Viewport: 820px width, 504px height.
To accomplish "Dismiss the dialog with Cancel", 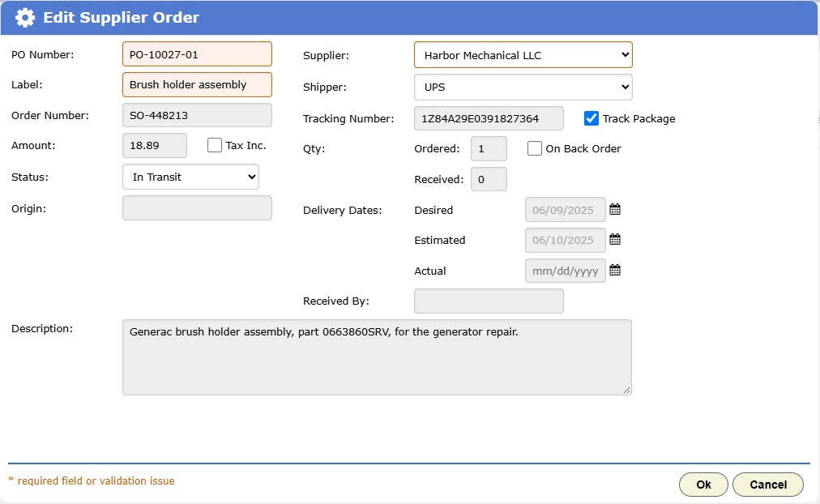I will click(x=767, y=485).
